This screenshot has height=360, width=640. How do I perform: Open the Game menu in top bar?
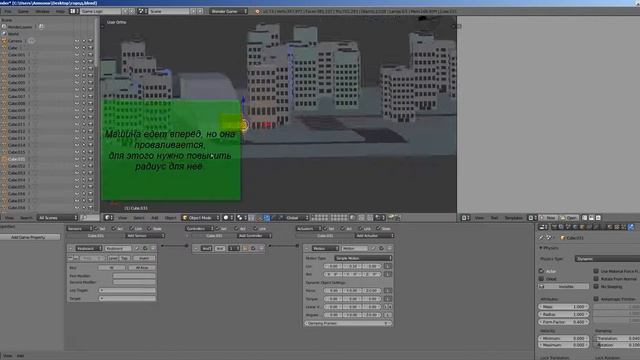23,11
